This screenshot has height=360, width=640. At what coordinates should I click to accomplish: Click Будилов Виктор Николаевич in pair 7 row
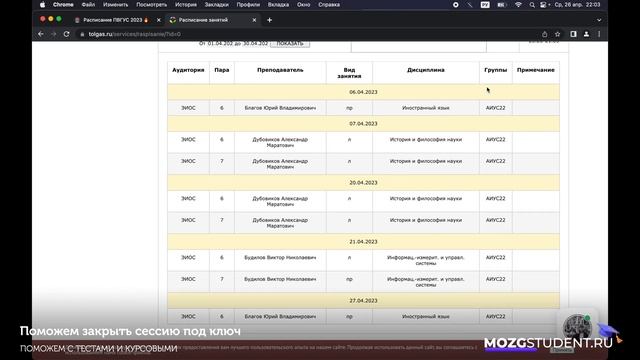coord(280,280)
